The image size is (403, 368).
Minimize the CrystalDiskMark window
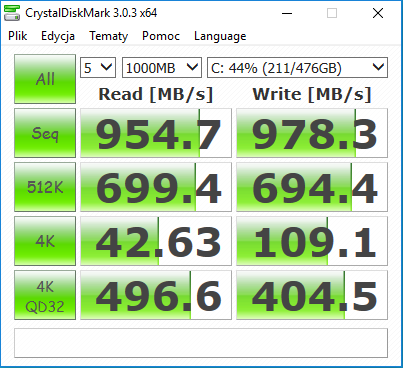287,13
